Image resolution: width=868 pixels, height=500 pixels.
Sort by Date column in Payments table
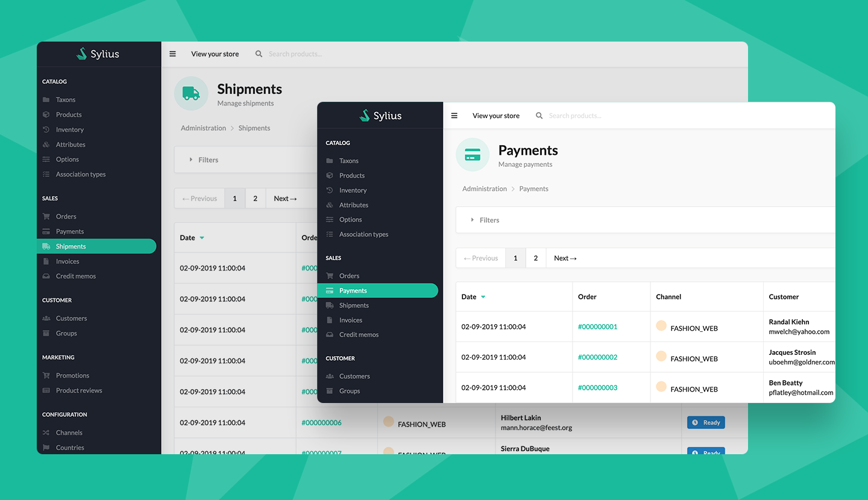pos(473,296)
